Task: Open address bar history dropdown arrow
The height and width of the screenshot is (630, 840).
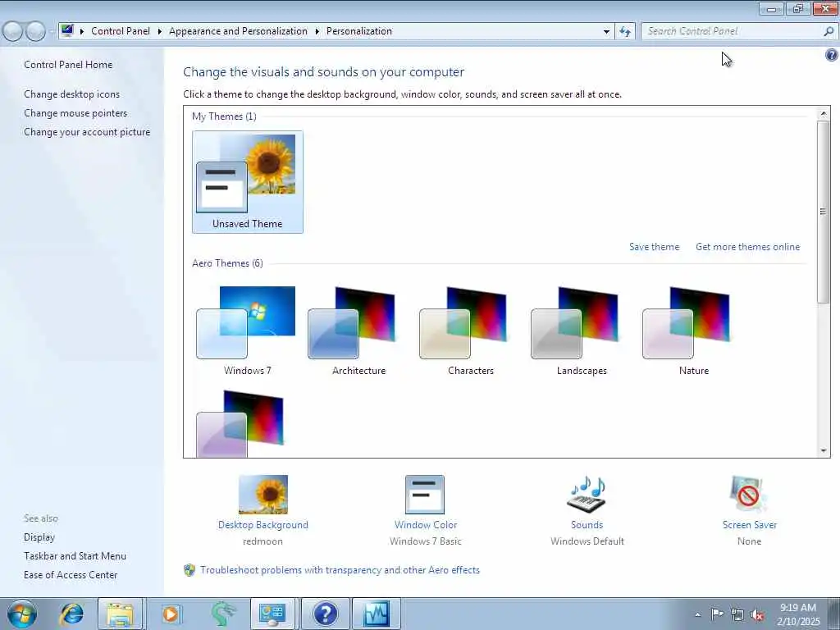Action: coord(606,32)
